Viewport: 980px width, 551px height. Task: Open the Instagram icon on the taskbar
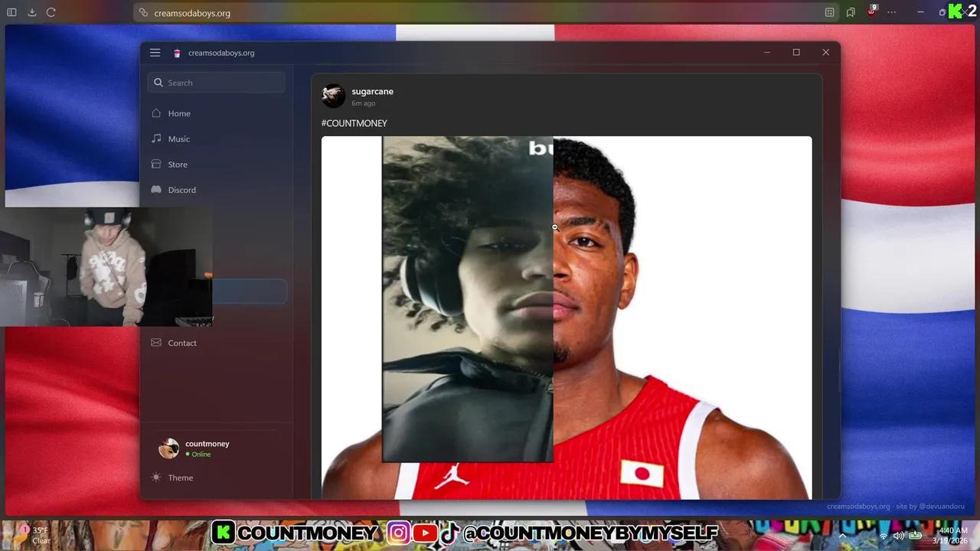(x=398, y=533)
